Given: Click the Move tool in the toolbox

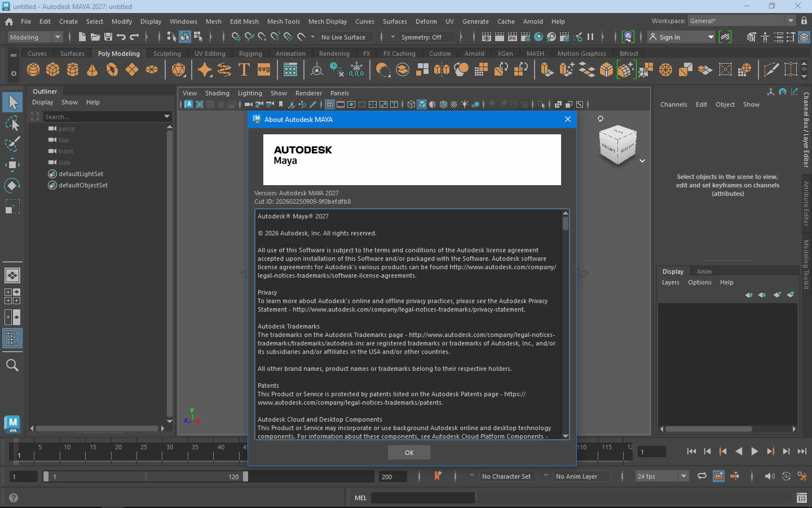Looking at the screenshot, I should pos(12,165).
